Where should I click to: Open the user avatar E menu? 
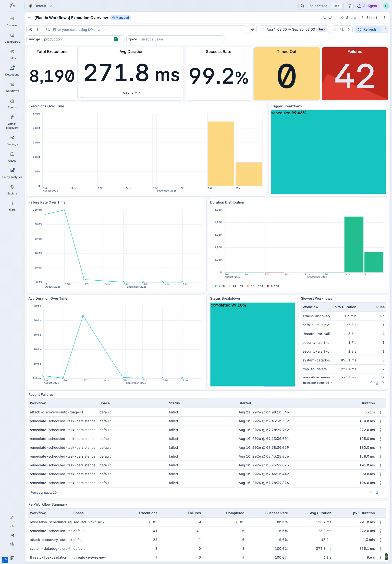pyautogui.click(x=386, y=6)
